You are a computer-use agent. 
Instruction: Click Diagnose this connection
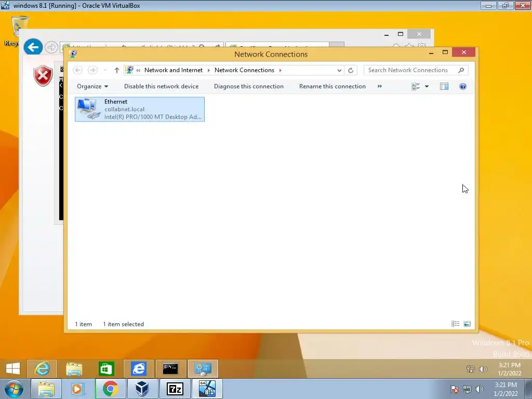pyautogui.click(x=249, y=87)
